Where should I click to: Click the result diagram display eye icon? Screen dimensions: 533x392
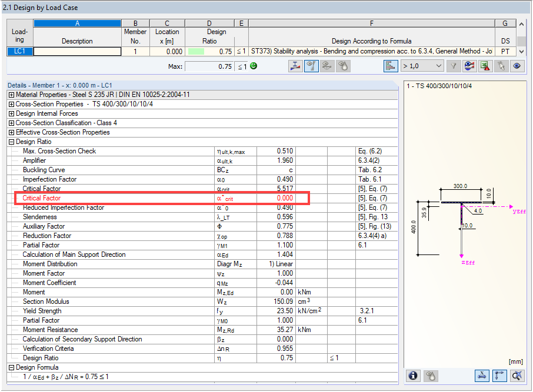click(x=469, y=66)
